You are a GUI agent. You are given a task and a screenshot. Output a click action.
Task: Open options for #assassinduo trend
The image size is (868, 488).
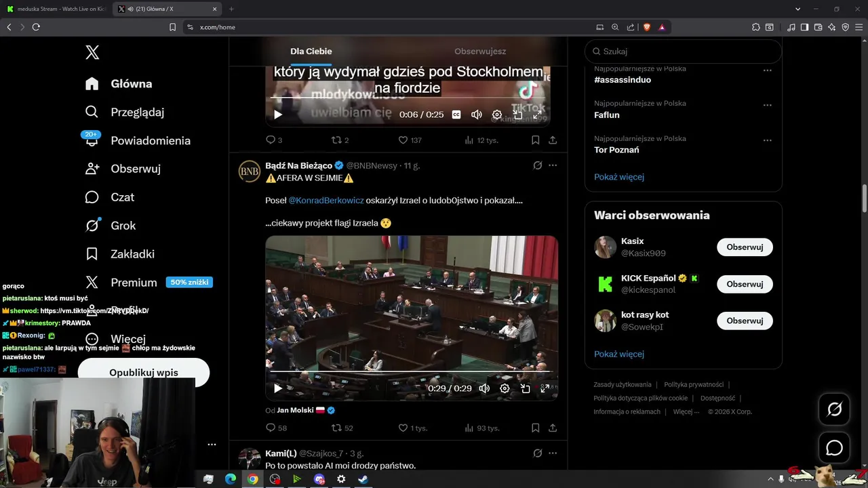click(x=768, y=70)
